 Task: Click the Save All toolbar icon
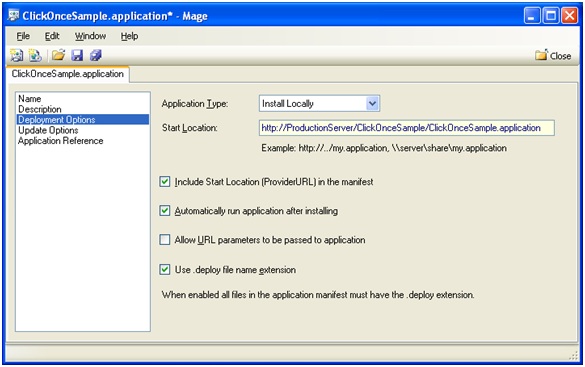click(x=96, y=56)
